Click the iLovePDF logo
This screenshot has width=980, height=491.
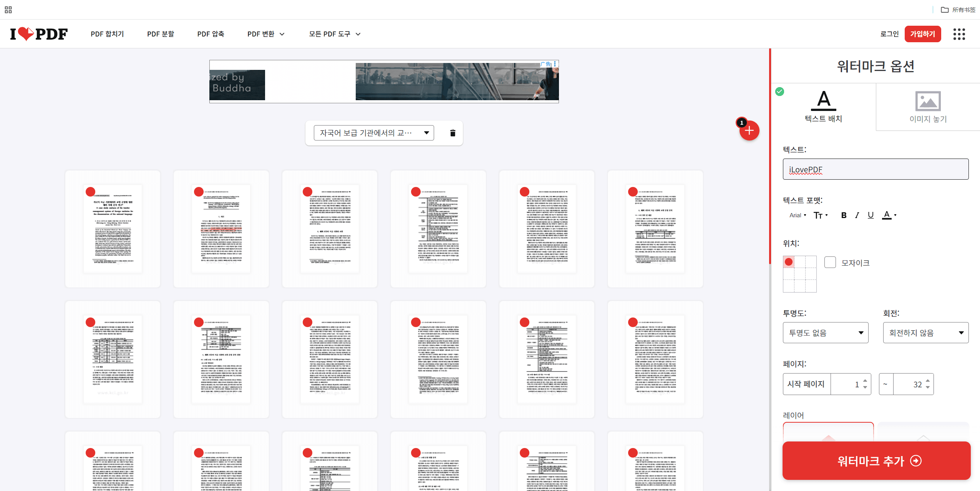39,34
